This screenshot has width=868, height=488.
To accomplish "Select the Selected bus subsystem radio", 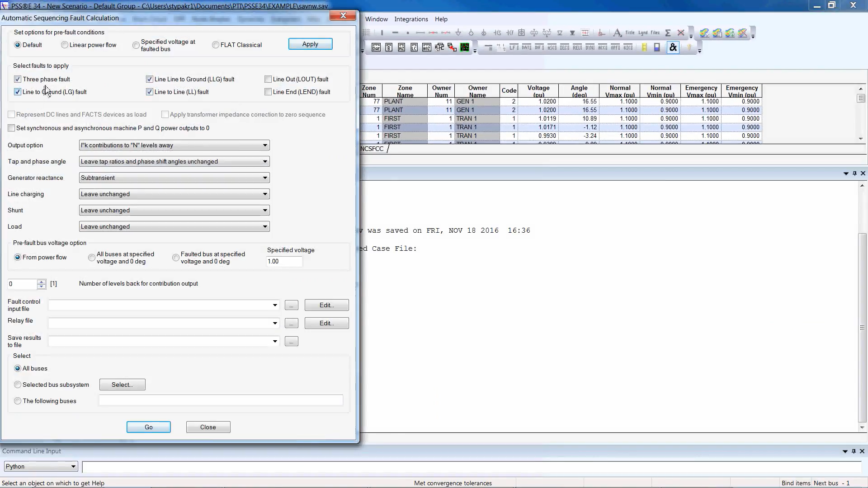I will 18,385.
